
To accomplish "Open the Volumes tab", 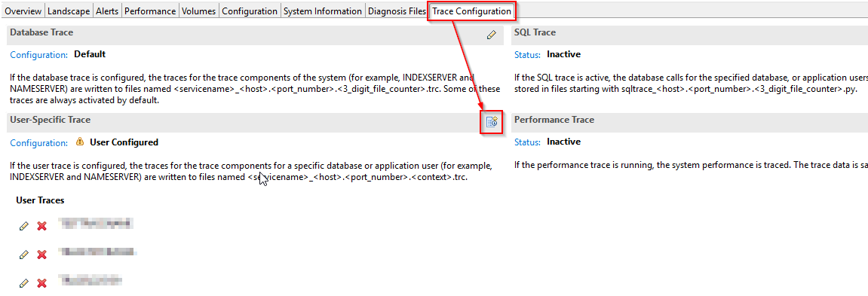I will point(199,11).
